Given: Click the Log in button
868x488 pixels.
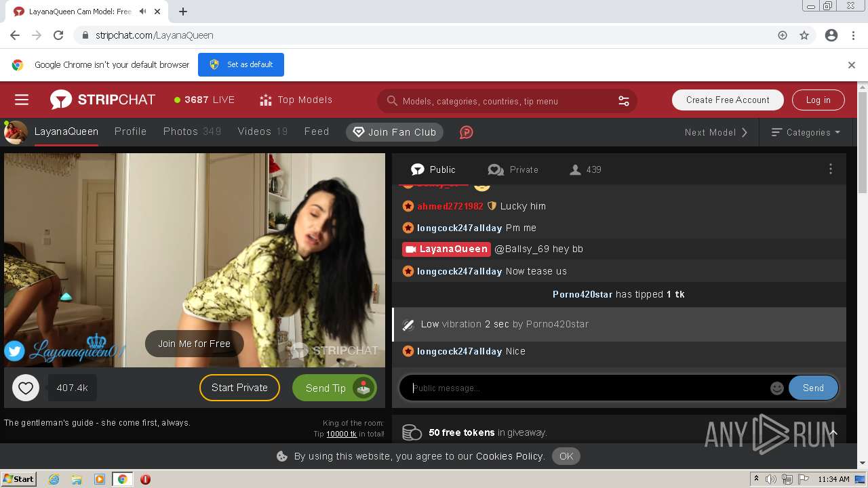Looking at the screenshot, I should (818, 100).
